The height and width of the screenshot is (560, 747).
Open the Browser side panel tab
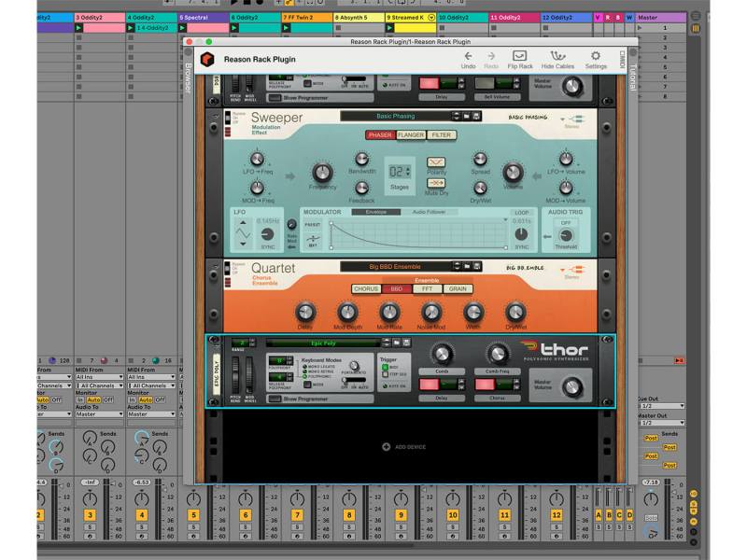click(x=189, y=77)
